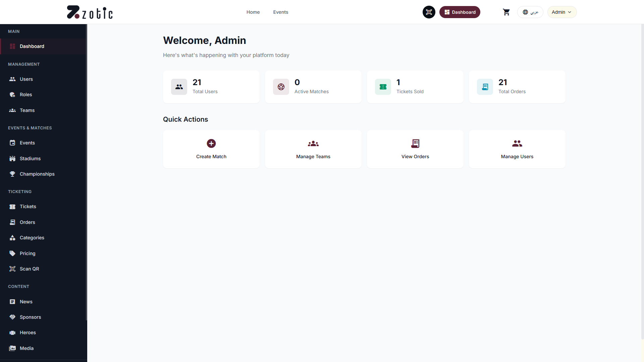Open the Home navigation item
Screen dimensions: 644x362
[x=253, y=12]
